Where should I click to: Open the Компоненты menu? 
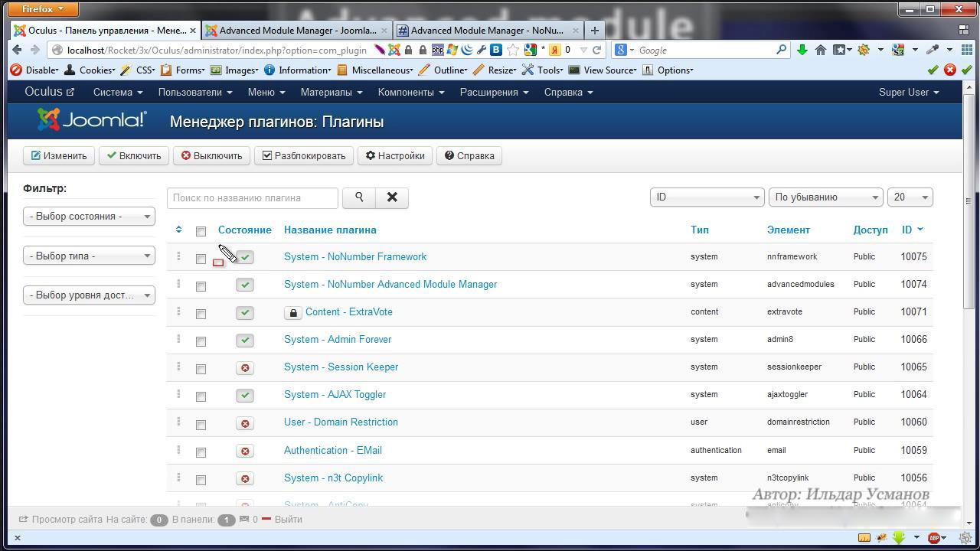(x=411, y=92)
